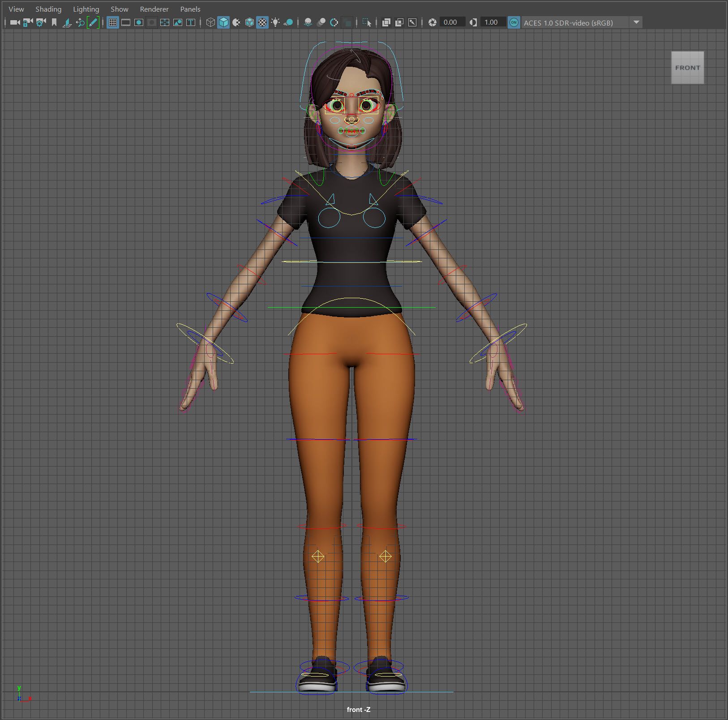Toggle Textured display mode
The width and height of the screenshot is (728, 720).
coord(262,22)
